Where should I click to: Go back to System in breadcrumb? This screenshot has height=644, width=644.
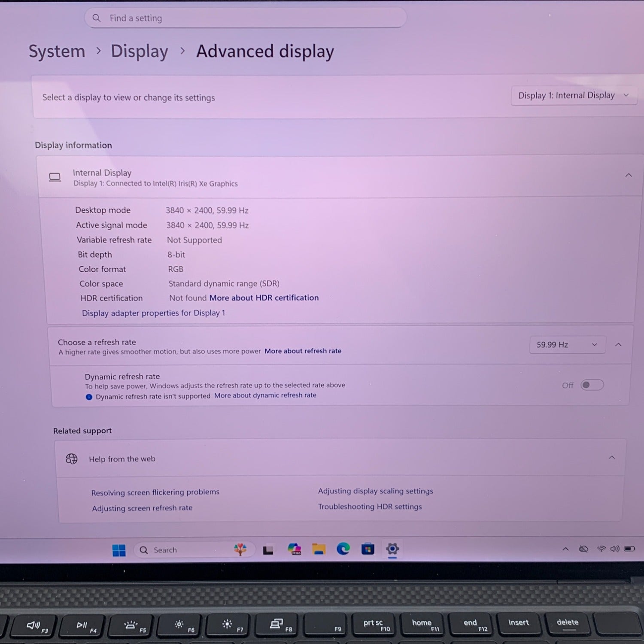57,52
